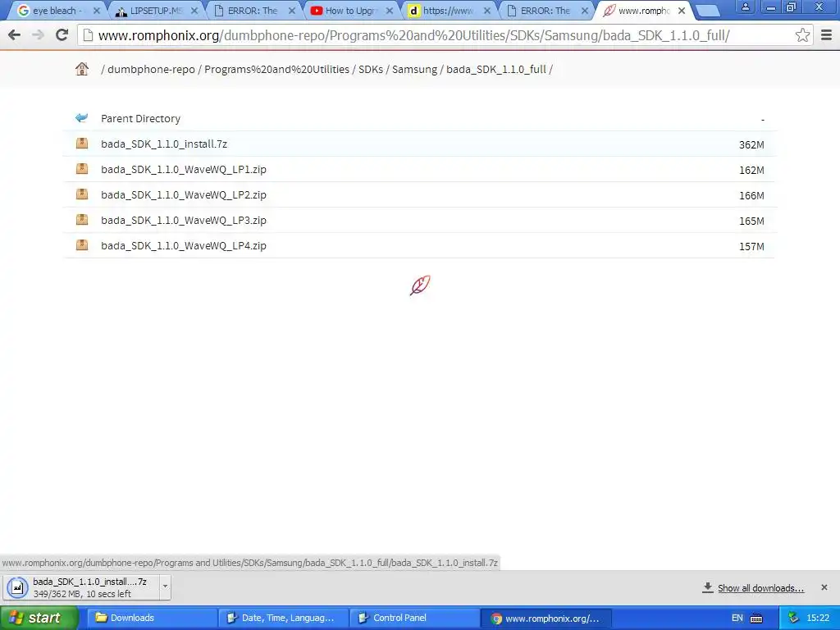Click the Chrome user profile icon

click(745, 7)
